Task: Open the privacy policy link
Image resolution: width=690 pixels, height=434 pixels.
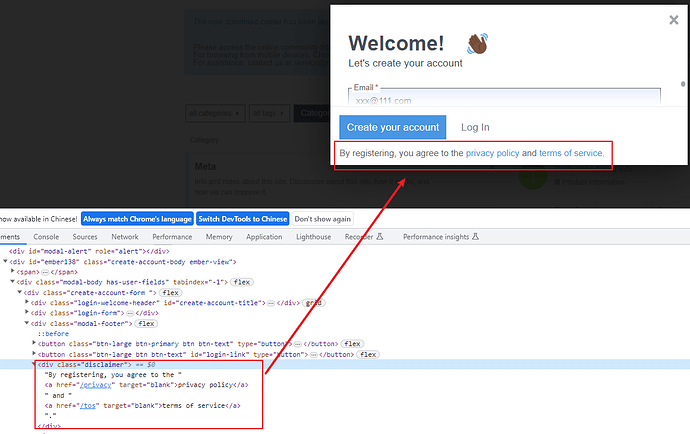Action: [x=492, y=153]
